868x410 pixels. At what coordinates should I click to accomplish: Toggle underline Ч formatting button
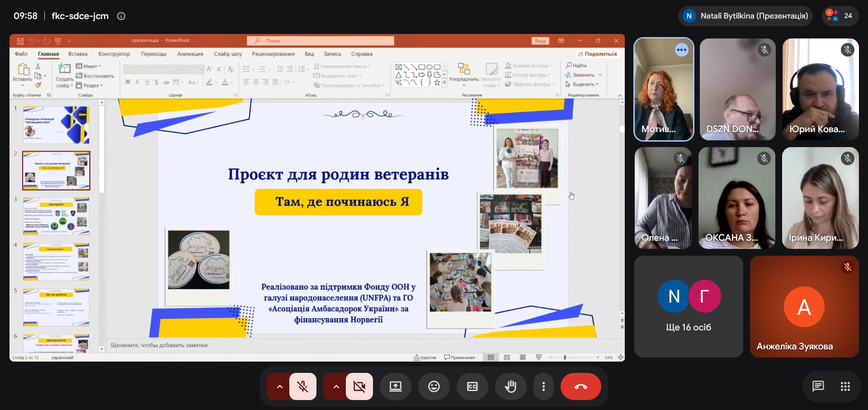click(x=147, y=82)
